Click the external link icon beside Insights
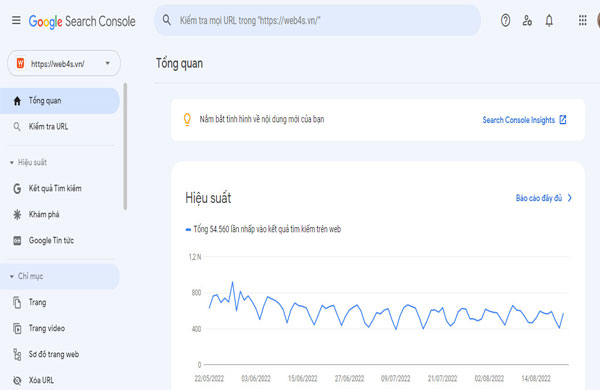 [563, 120]
